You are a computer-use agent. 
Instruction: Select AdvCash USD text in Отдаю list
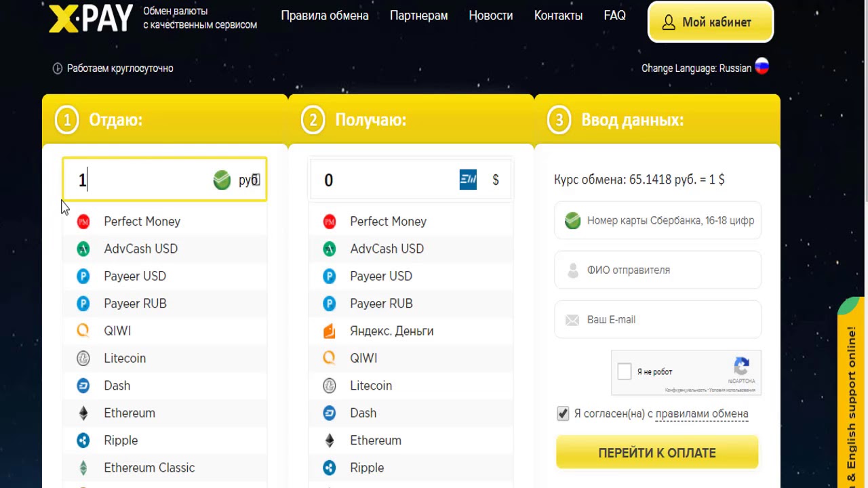tap(141, 249)
